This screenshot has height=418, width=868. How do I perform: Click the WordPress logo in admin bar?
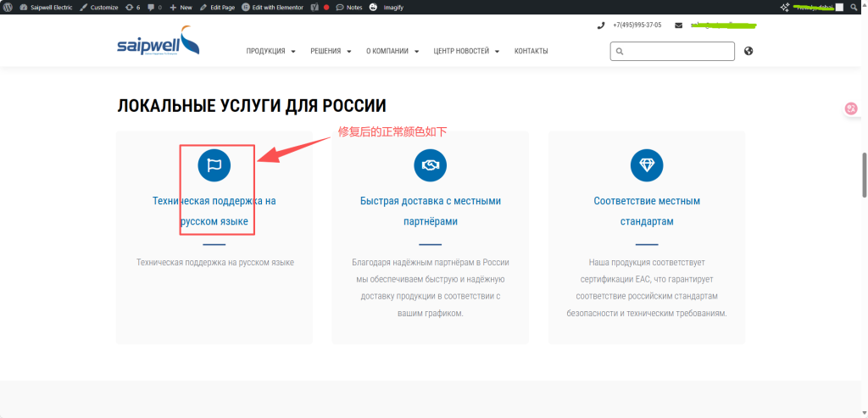(x=8, y=7)
